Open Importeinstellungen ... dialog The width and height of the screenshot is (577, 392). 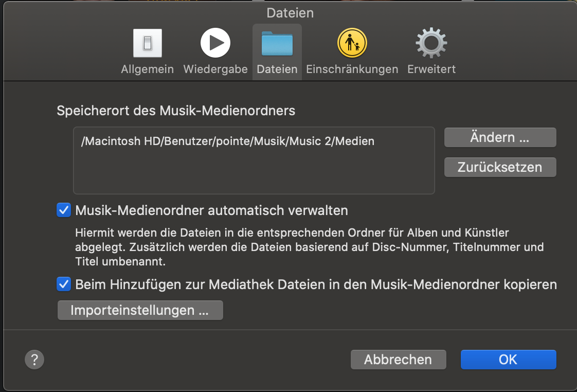pyautogui.click(x=140, y=310)
